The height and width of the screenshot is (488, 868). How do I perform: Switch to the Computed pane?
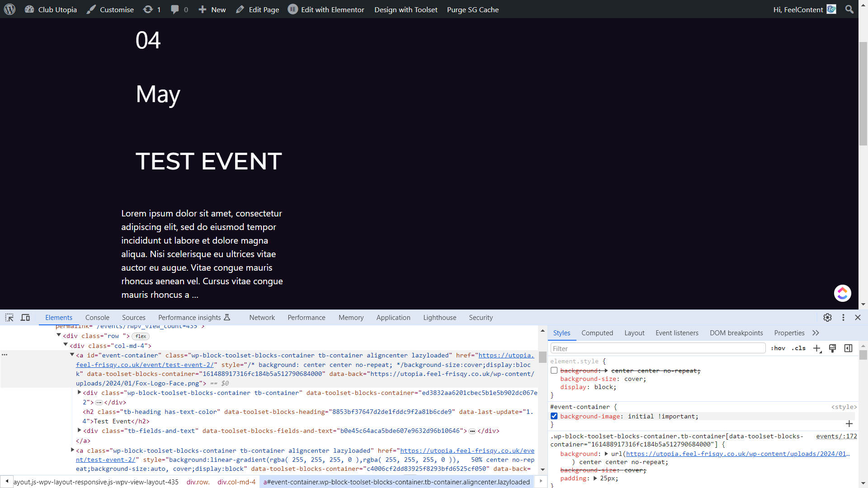(x=597, y=333)
